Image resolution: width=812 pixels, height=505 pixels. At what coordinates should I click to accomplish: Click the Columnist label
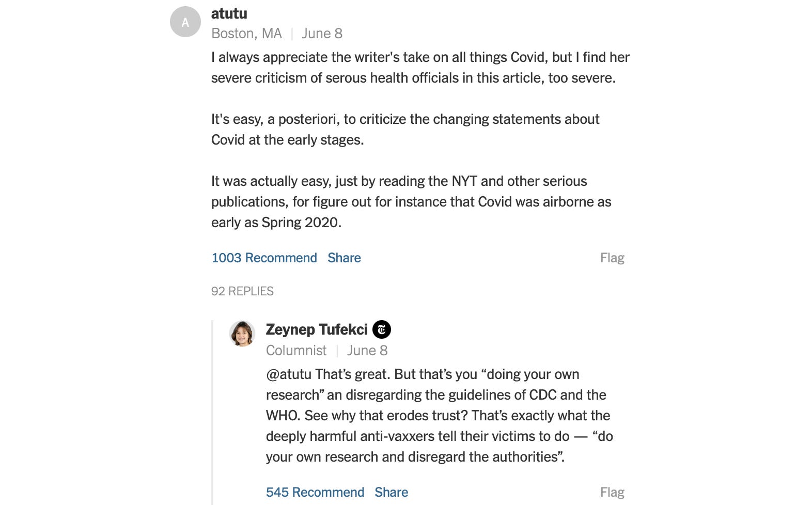[x=296, y=351]
